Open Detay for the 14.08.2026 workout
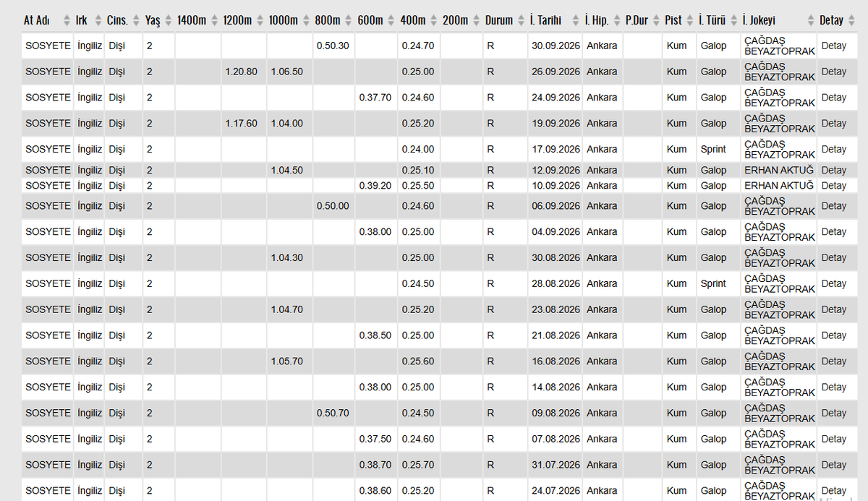 pyautogui.click(x=833, y=387)
